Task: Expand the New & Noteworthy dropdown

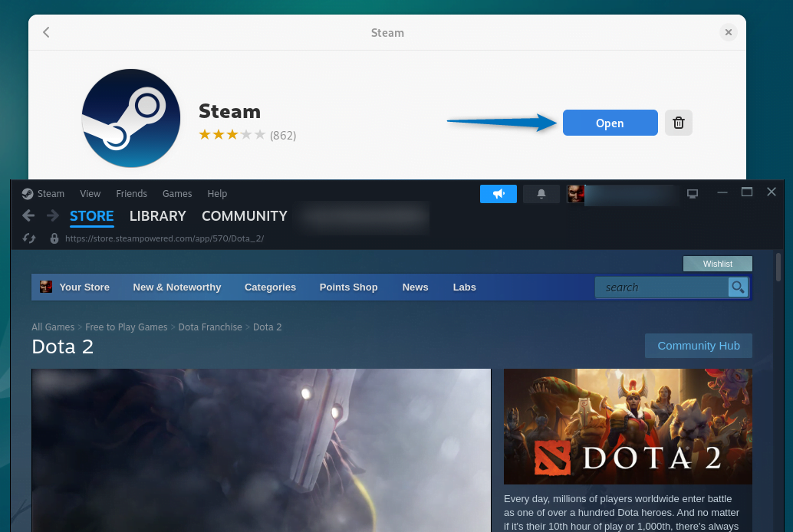Action: pyautogui.click(x=176, y=287)
